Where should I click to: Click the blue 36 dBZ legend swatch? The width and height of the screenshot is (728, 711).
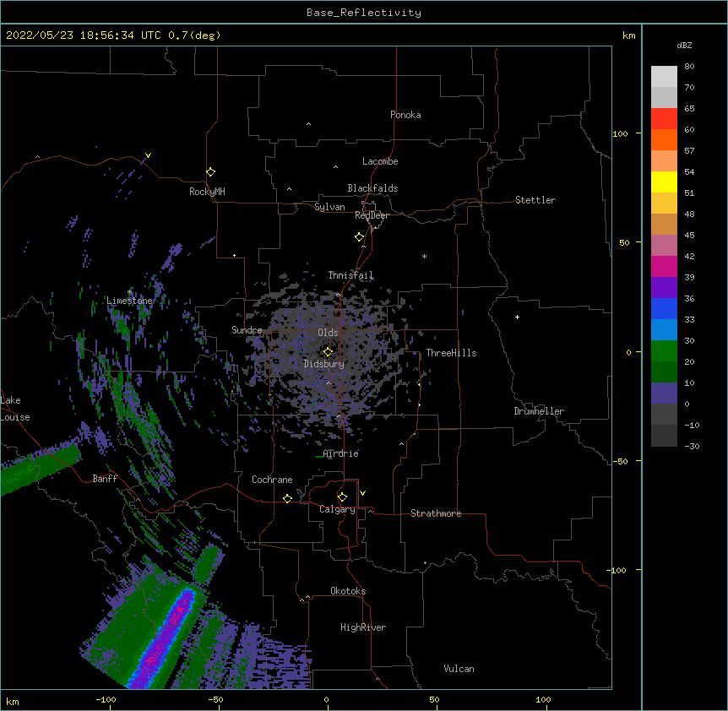click(x=664, y=308)
